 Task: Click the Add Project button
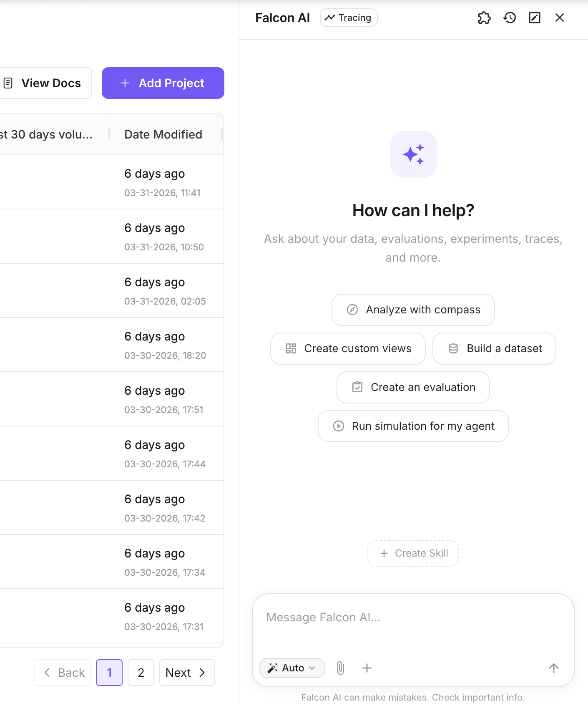pos(163,83)
